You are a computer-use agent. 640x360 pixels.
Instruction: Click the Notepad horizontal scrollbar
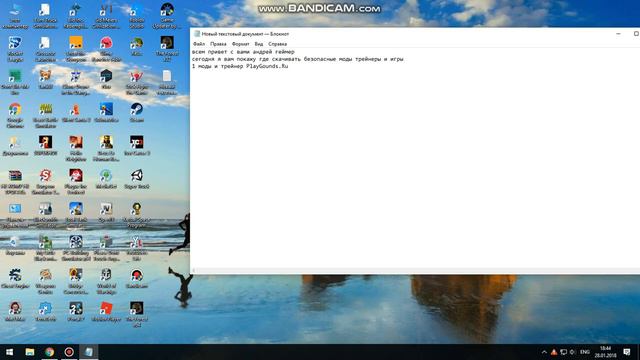point(415,271)
